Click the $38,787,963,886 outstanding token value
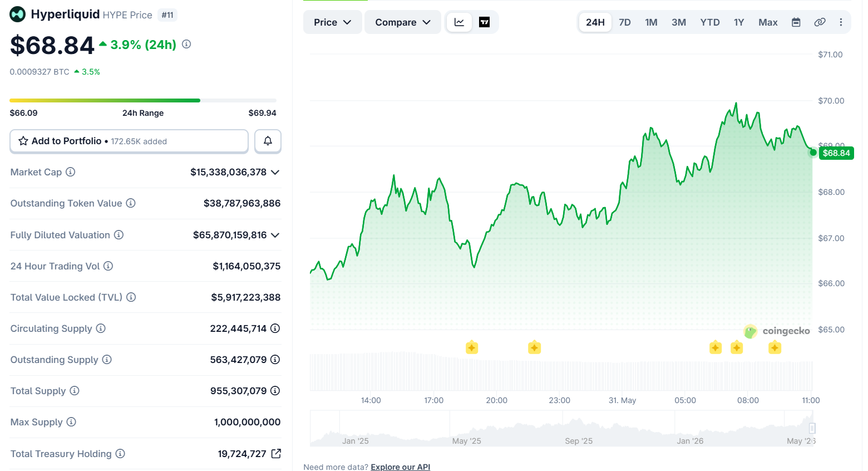The height and width of the screenshot is (471, 868). (x=242, y=203)
